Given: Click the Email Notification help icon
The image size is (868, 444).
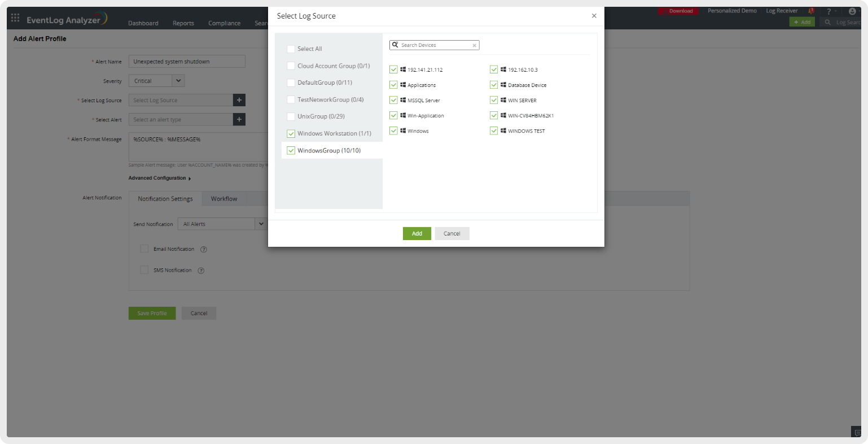Looking at the screenshot, I should [204, 250].
